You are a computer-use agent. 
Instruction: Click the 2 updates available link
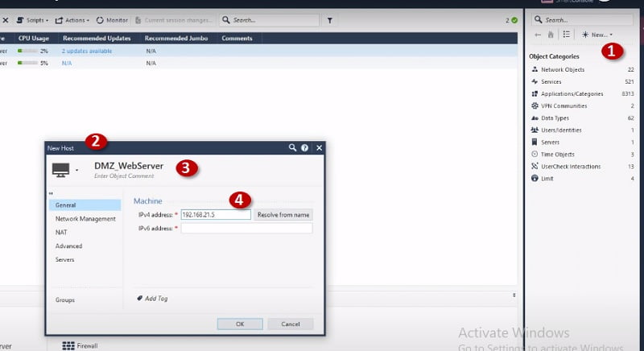[87, 51]
